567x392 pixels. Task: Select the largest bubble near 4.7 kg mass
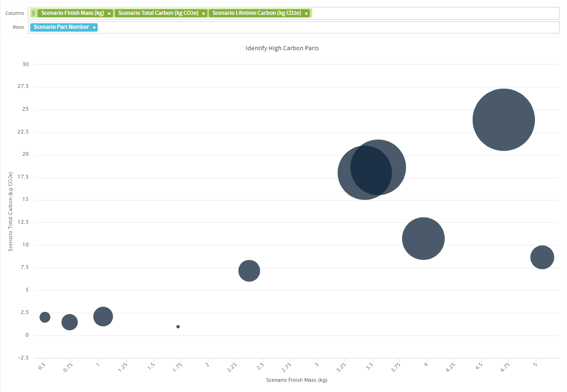click(x=503, y=120)
